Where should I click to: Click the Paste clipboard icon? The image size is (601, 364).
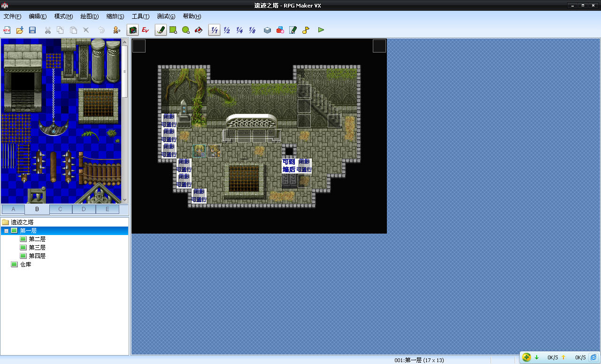pos(73,30)
